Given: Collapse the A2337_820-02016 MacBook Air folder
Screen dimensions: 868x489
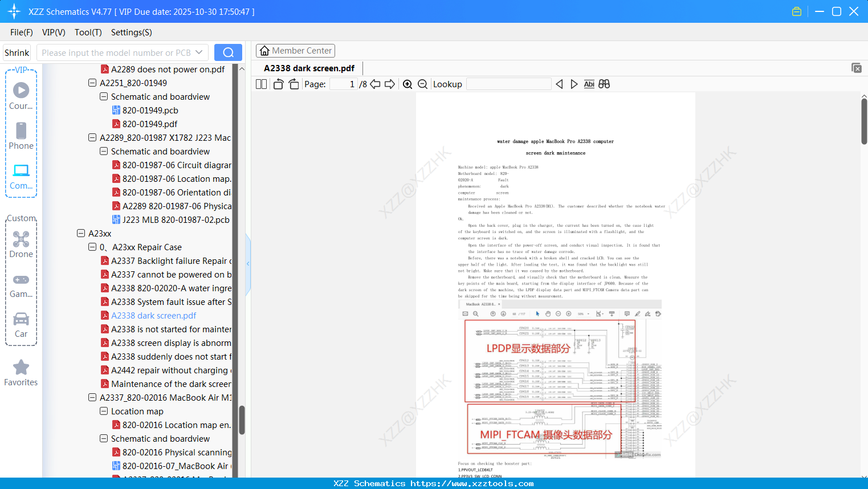Looking at the screenshot, I should click(x=92, y=398).
